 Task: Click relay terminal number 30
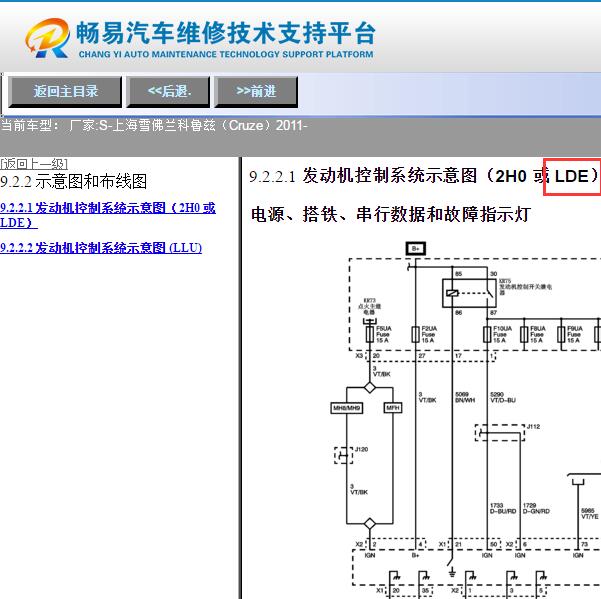pyautogui.click(x=494, y=274)
